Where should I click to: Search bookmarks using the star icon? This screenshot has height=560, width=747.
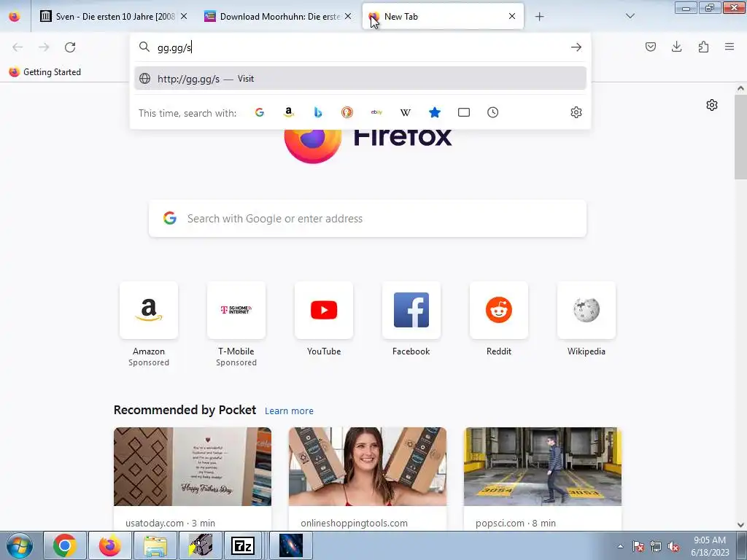click(x=435, y=112)
